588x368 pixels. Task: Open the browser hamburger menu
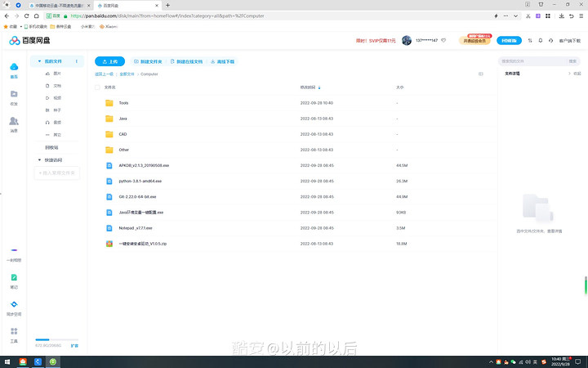[581, 16]
